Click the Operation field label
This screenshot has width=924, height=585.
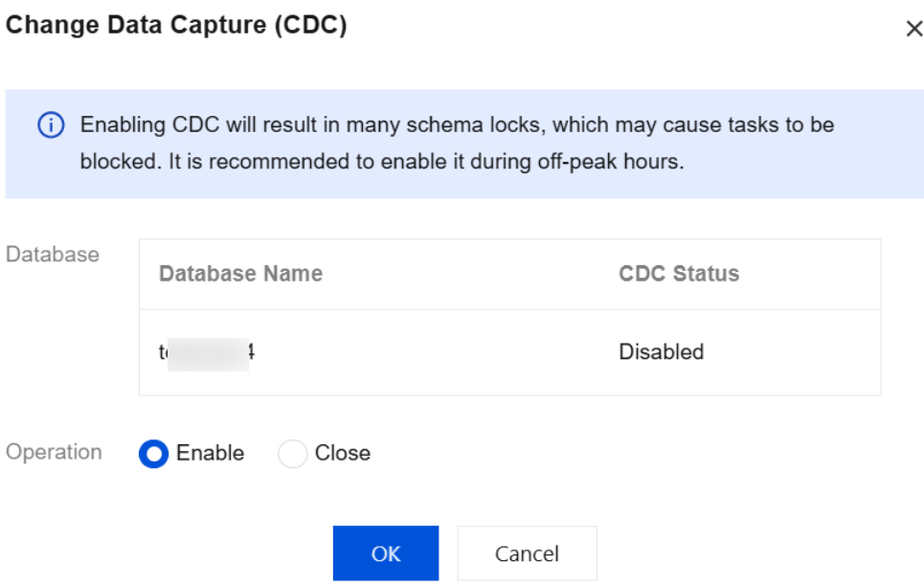click(54, 452)
